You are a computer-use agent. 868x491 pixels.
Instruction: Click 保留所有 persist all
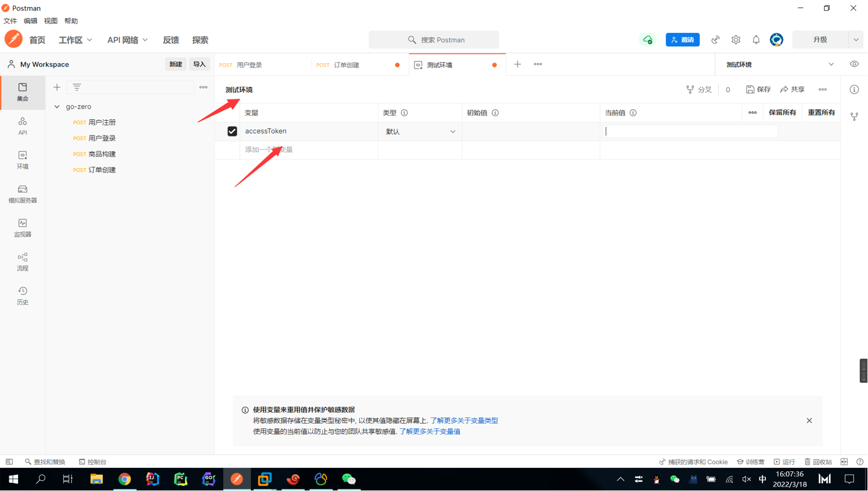782,113
